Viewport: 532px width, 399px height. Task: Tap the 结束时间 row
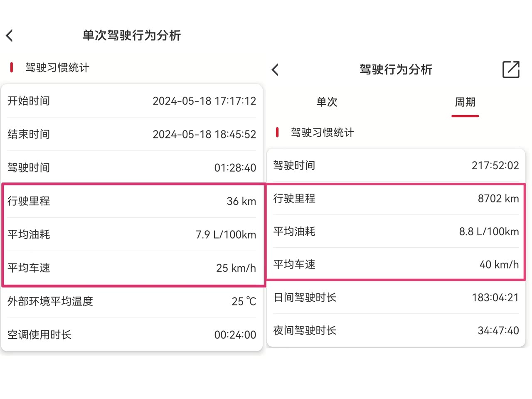[131, 134]
